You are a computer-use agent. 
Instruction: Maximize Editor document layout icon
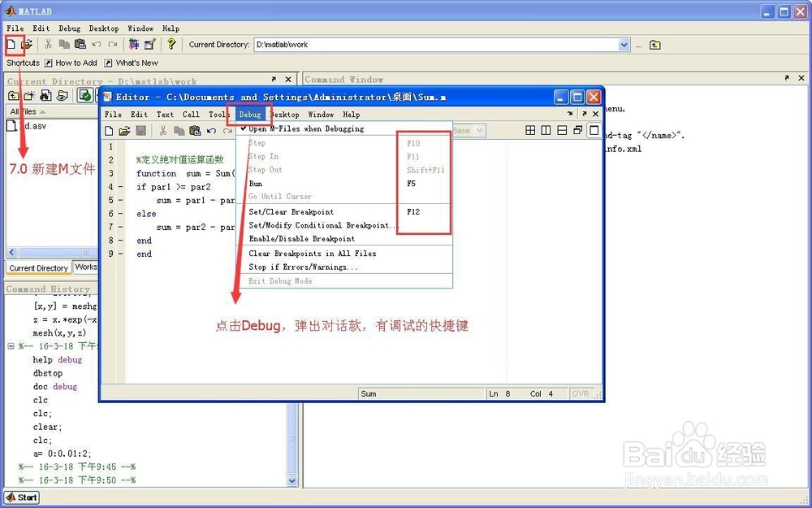coord(594,130)
